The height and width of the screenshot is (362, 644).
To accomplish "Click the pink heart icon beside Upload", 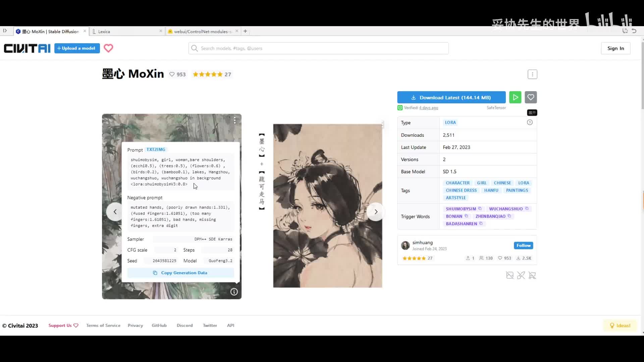I will pos(108,48).
